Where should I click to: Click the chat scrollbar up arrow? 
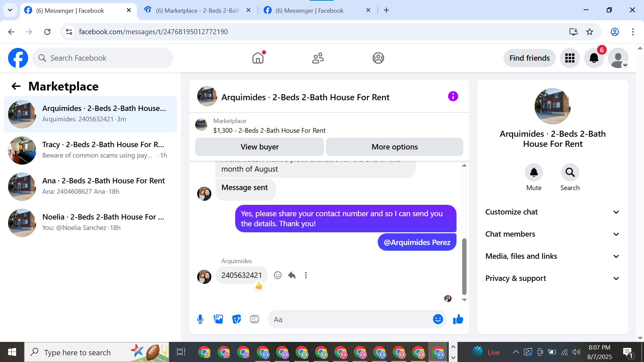[464, 166]
